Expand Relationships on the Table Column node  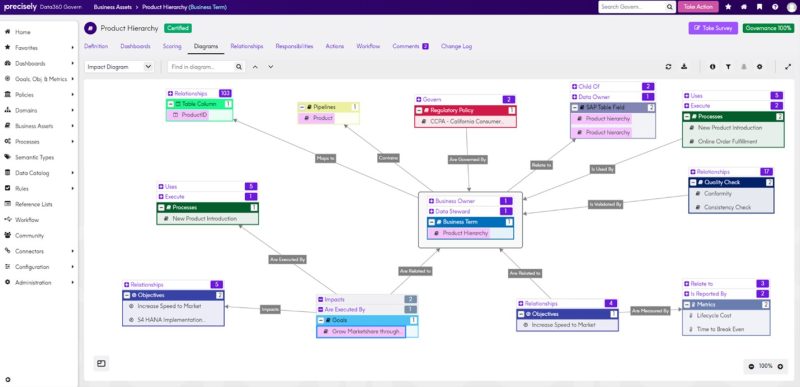[170, 93]
